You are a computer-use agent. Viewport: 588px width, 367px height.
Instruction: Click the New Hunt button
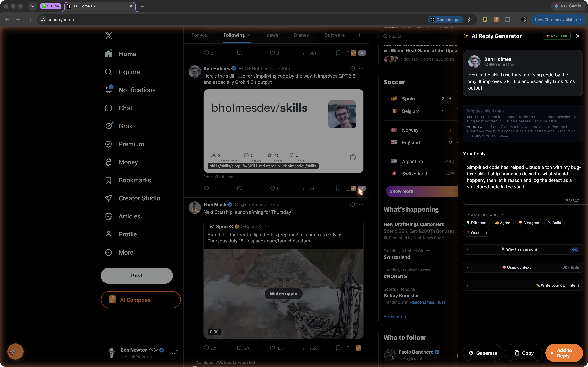click(557, 36)
